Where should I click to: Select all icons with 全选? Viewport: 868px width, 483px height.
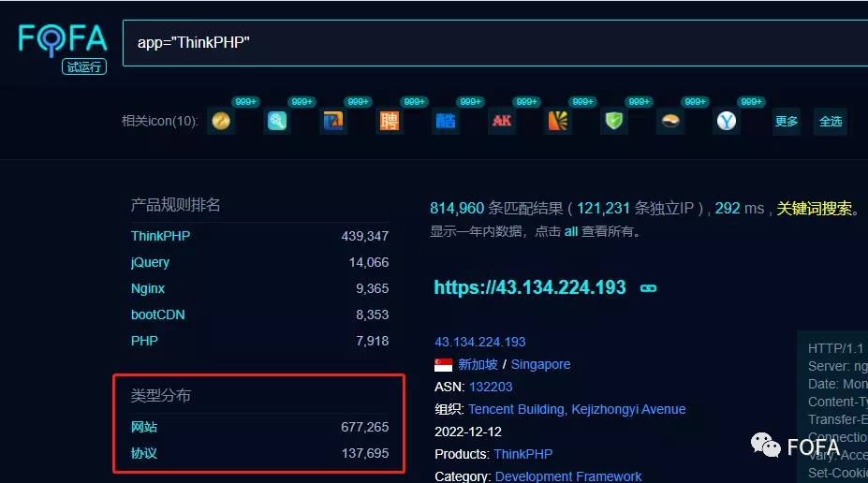[831, 122]
